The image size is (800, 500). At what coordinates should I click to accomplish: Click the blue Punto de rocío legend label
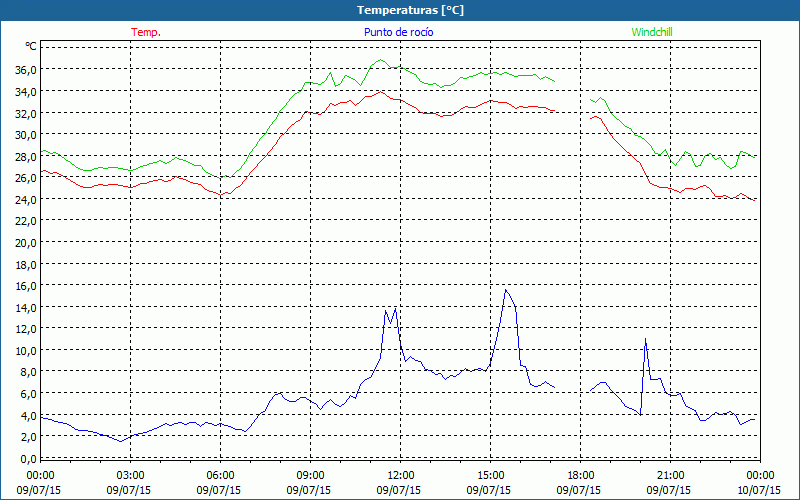(399, 32)
